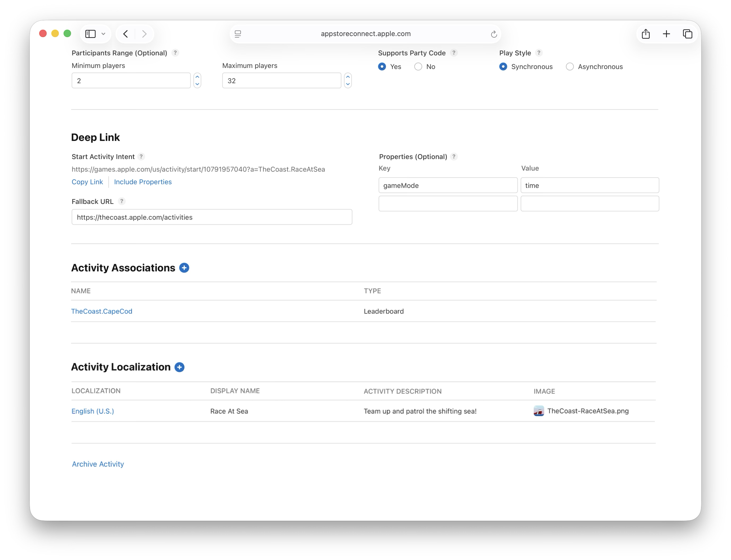
Task: Click the Supports Party Code help icon
Action: click(454, 53)
